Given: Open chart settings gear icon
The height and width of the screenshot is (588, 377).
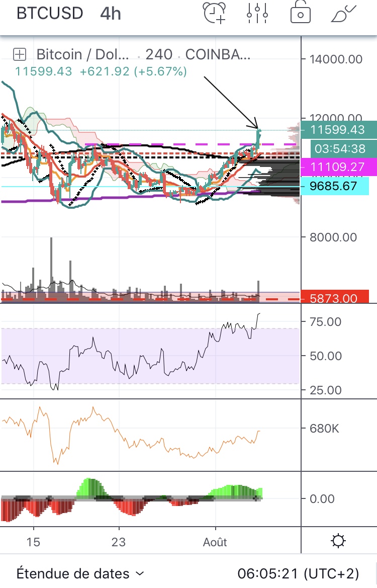Looking at the screenshot, I should [x=338, y=542].
